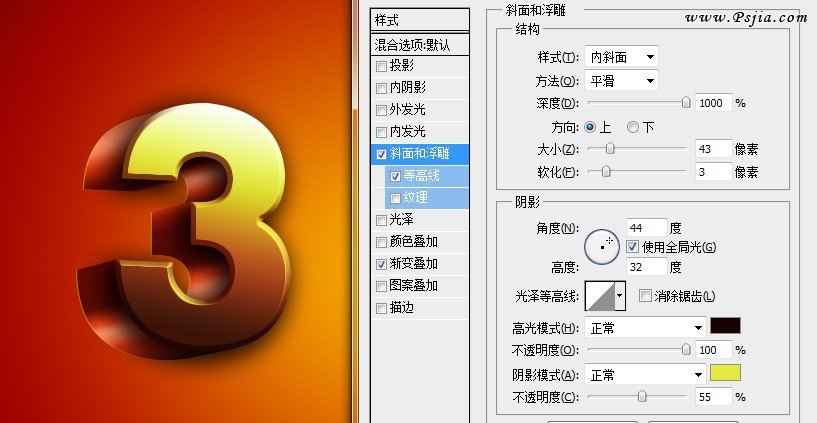
Task: Click the yellow shadow color swatch
Action: point(725,373)
